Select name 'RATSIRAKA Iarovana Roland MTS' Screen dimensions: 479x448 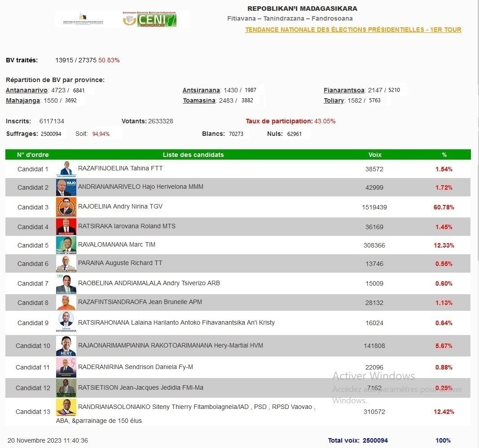tap(127, 226)
